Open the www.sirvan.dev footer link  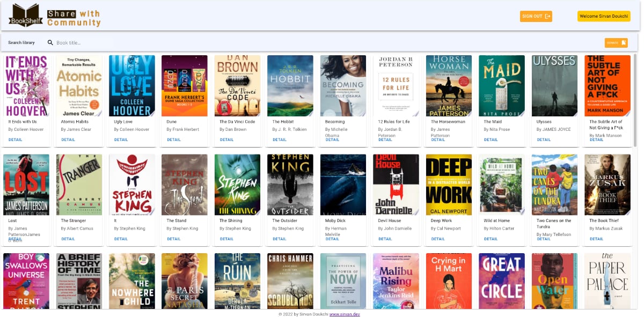click(x=345, y=314)
